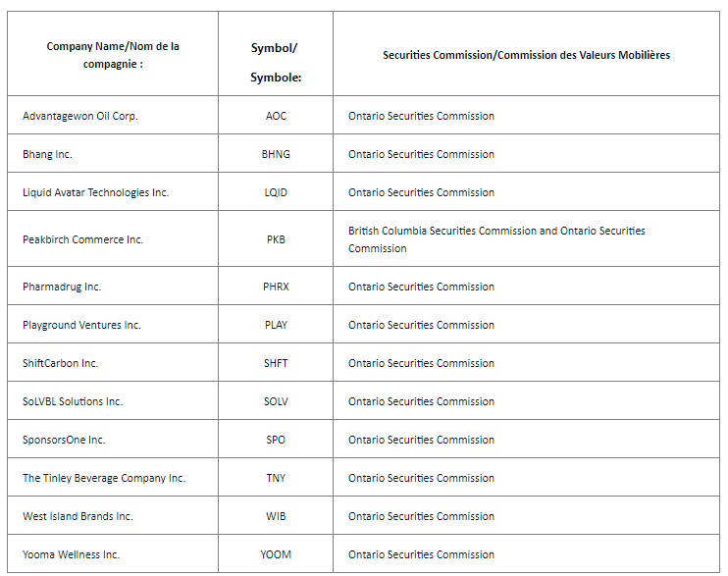The width and height of the screenshot is (728, 576).
Task: Click the Securities Commission column header
Action: (526, 55)
